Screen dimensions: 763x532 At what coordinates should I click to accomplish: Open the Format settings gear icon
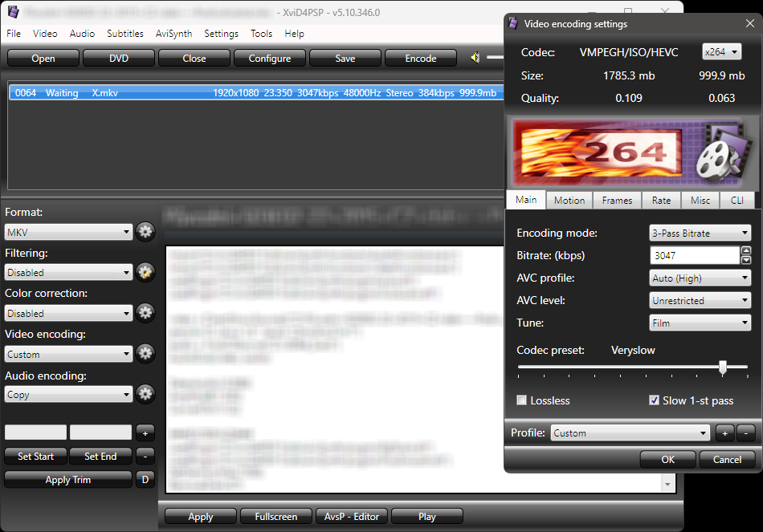145,231
